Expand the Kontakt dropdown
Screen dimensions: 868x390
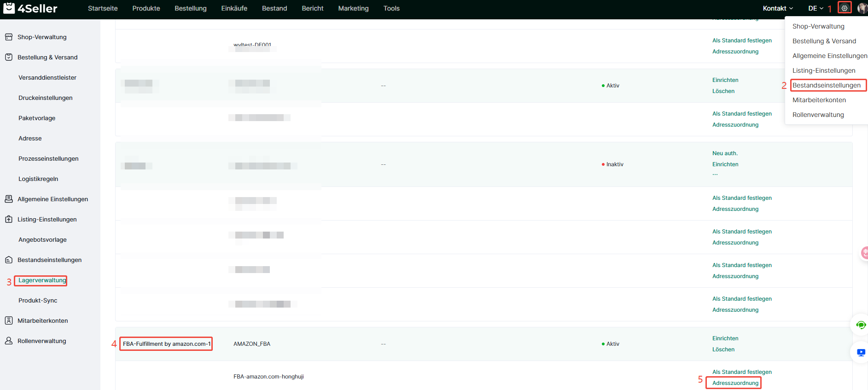pyautogui.click(x=778, y=8)
